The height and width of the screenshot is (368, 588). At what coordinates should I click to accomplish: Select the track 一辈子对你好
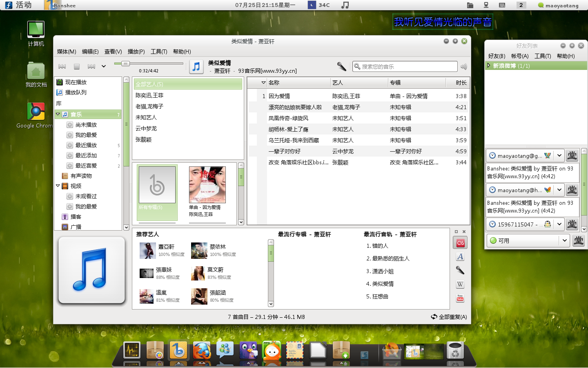pos(358,151)
